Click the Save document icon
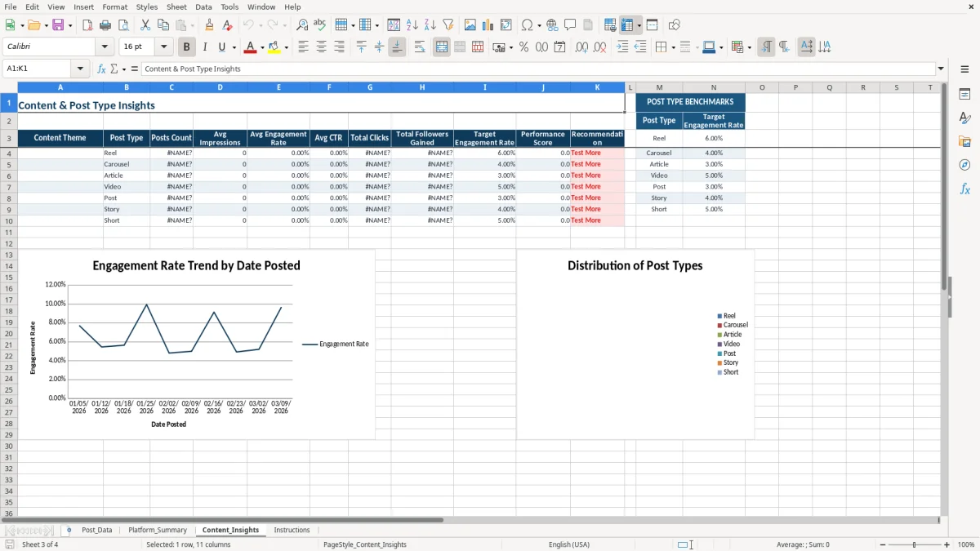980x551 pixels. 58,25
